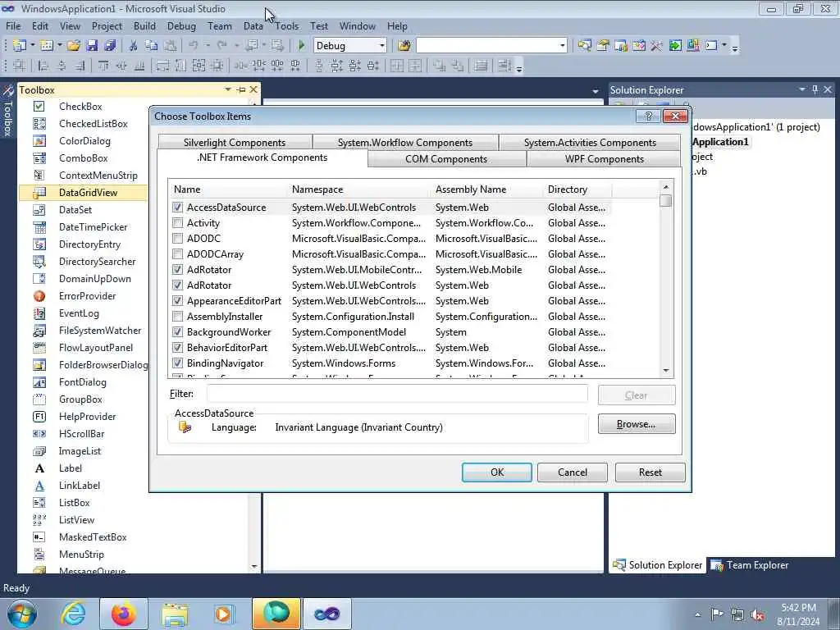The image size is (840, 630).
Task: Click the Browse... button
Action: coord(637,424)
